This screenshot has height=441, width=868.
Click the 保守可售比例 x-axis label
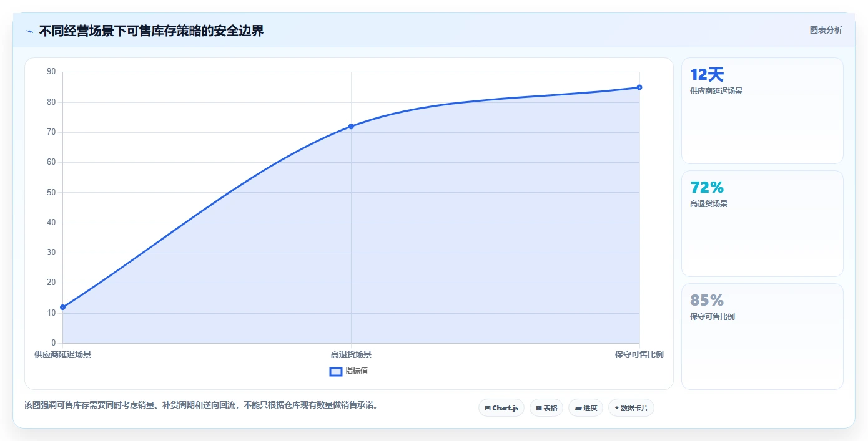coord(639,354)
